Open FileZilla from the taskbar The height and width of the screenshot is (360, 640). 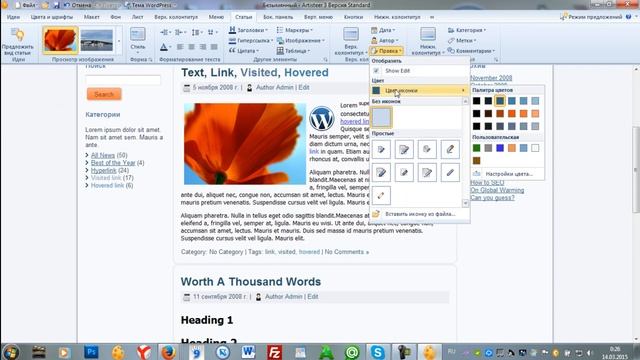coord(274,352)
